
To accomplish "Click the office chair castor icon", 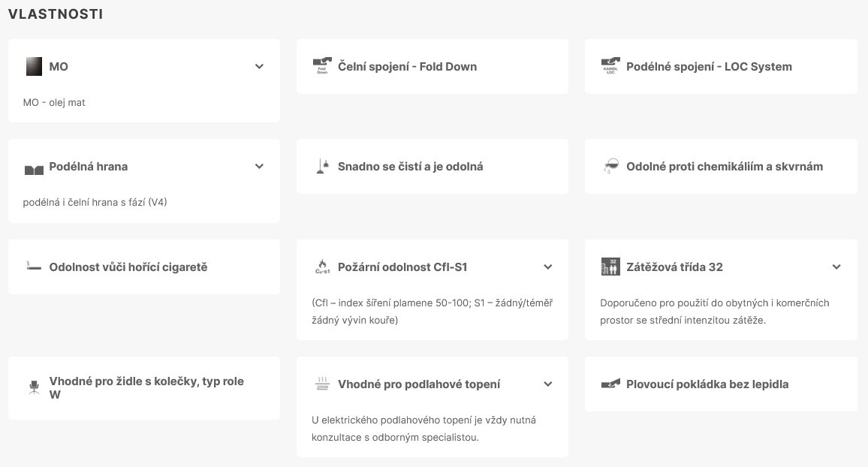I will click(x=34, y=388).
